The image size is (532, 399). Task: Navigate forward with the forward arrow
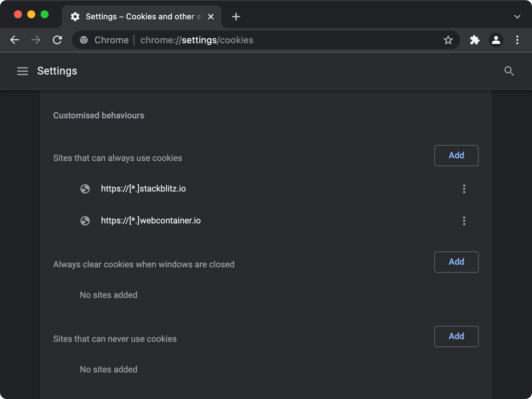(36, 40)
